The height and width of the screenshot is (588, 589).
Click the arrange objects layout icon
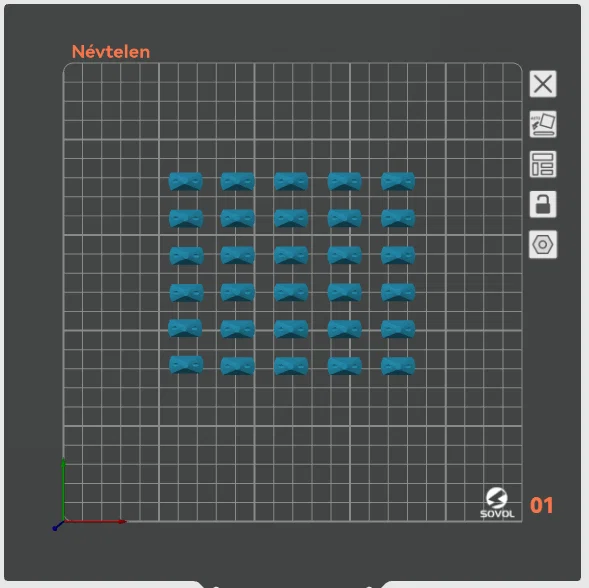pos(543,164)
